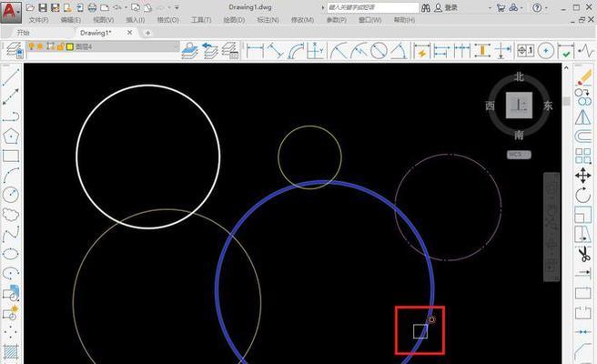
Task: Toggle the layer lock padlock
Action: pyautogui.click(x=61, y=46)
